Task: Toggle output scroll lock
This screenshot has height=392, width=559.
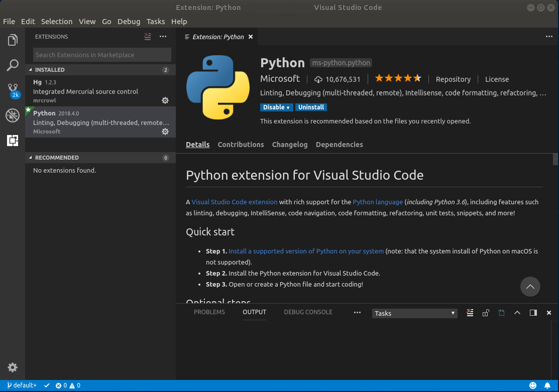Action: coord(486,313)
